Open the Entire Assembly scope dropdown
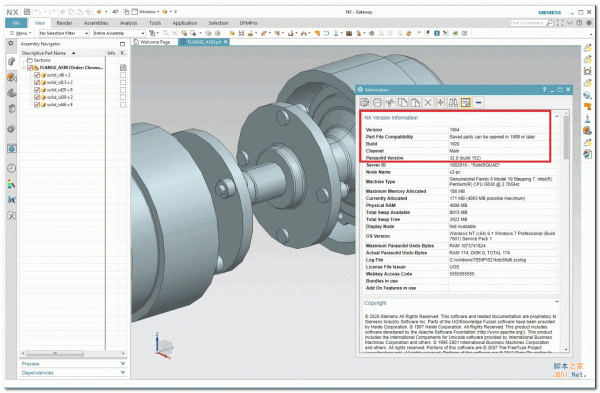600x393 pixels. click(119, 33)
